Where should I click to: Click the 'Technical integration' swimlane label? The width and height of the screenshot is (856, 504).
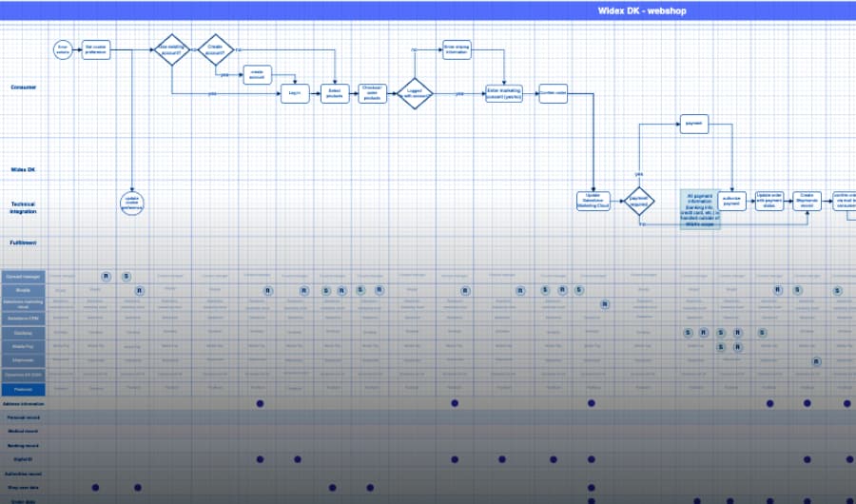[x=24, y=208]
